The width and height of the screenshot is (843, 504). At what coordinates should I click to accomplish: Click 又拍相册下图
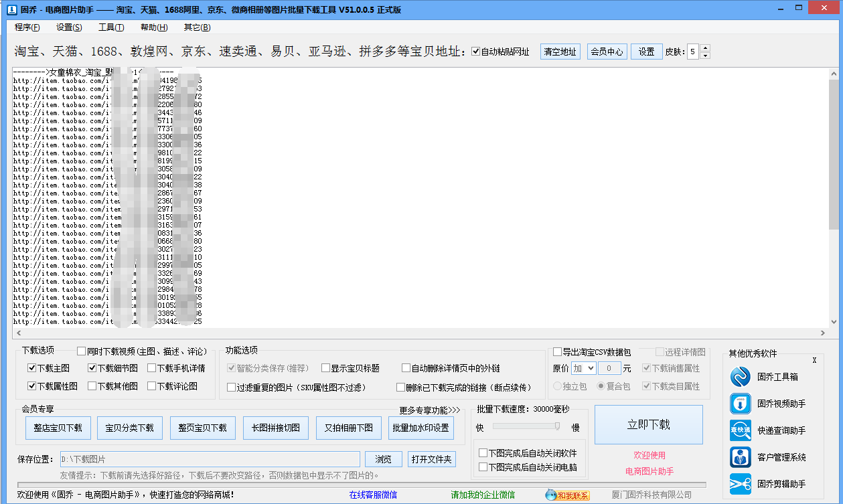click(x=349, y=428)
